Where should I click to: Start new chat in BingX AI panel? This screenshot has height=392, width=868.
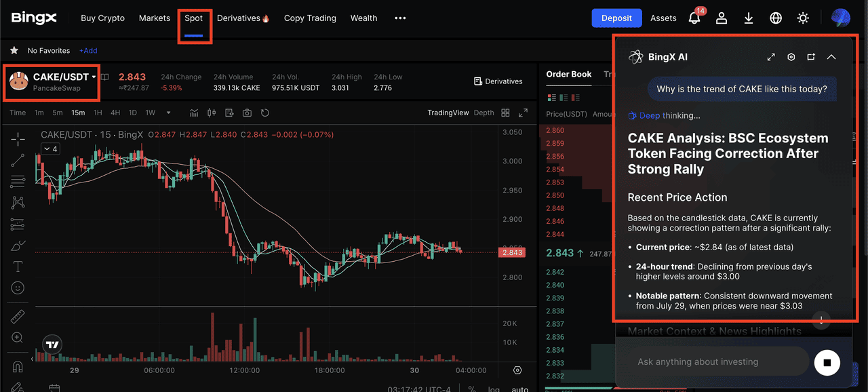coord(811,57)
